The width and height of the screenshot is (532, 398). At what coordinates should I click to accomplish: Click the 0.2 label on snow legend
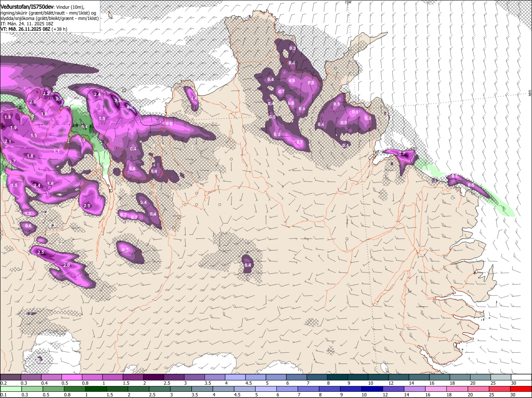pyautogui.click(x=3, y=383)
